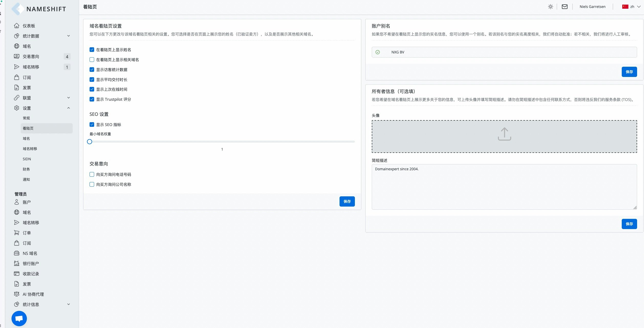Viewport: 644px width, 328px height.
Task: Open the mail envelope icon in header
Action: (x=564, y=7)
